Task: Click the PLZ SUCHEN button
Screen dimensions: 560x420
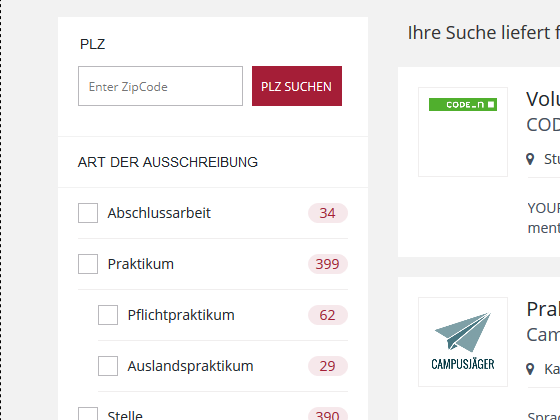Action: (x=297, y=86)
